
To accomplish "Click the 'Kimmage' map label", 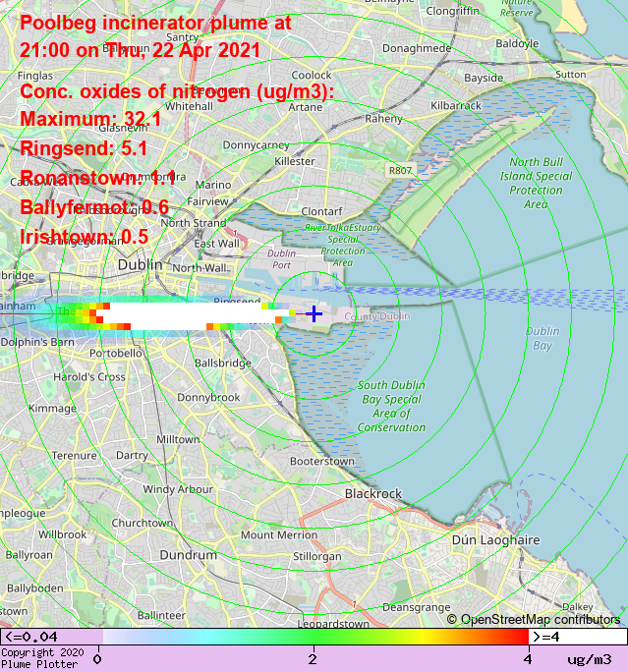I will (52, 408).
